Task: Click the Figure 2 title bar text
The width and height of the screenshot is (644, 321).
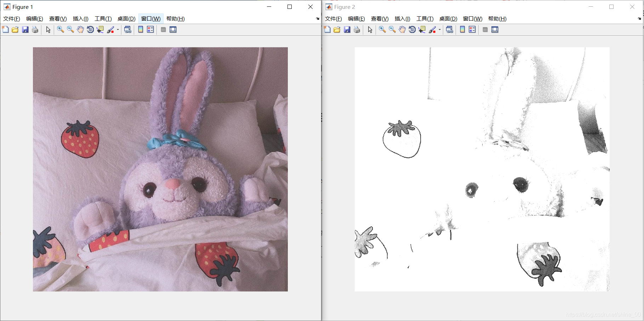Action: (344, 7)
